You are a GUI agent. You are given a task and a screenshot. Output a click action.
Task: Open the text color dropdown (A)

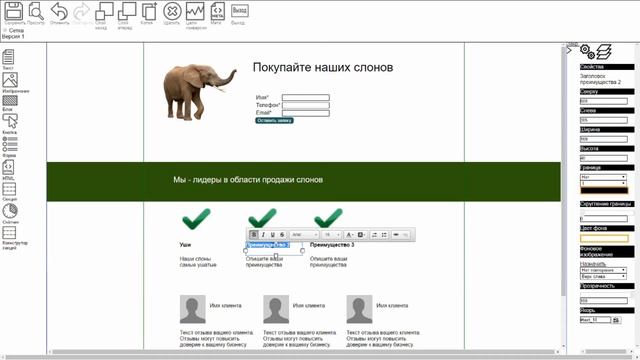(349, 235)
